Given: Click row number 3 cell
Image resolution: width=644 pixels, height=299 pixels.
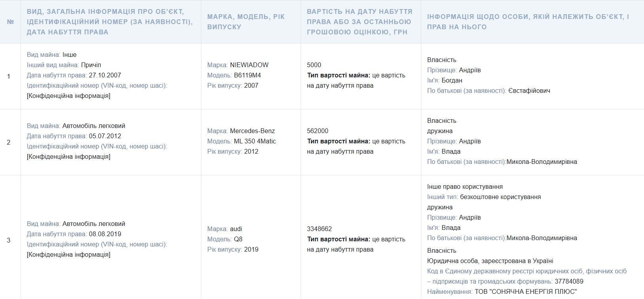Looking at the screenshot, I should pyautogui.click(x=9, y=240).
